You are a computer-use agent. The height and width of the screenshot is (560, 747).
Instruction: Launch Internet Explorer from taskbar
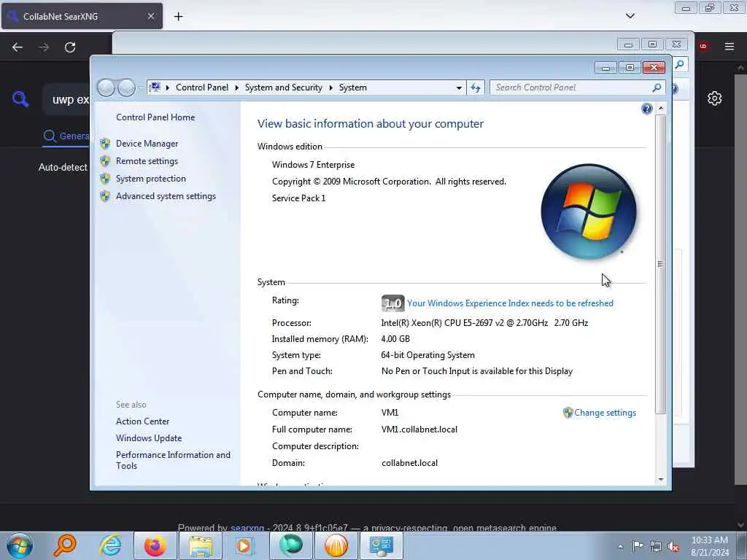pyautogui.click(x=111, y=545)
